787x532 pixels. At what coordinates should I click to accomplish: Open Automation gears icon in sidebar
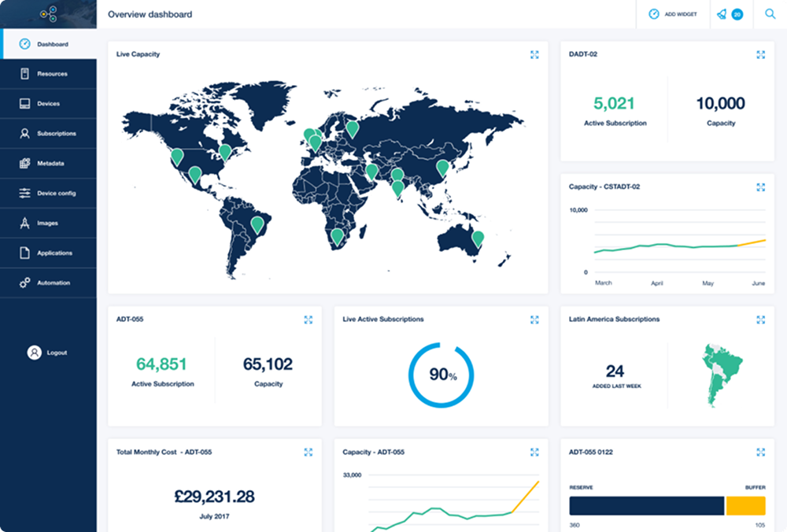24,283
